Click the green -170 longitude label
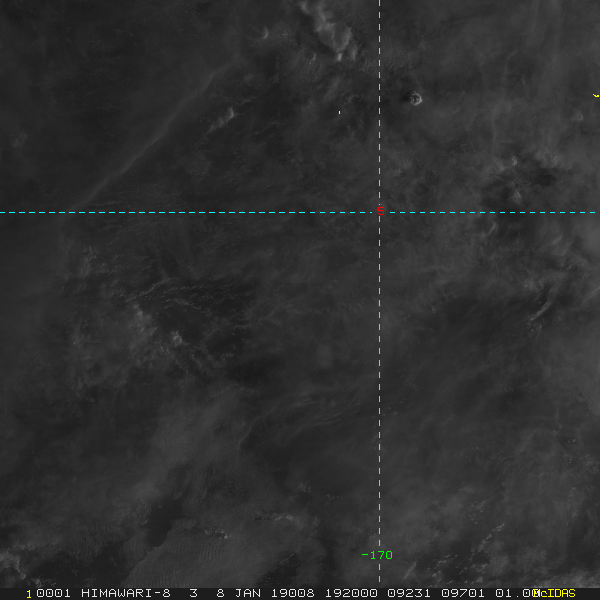 point(377,555)
